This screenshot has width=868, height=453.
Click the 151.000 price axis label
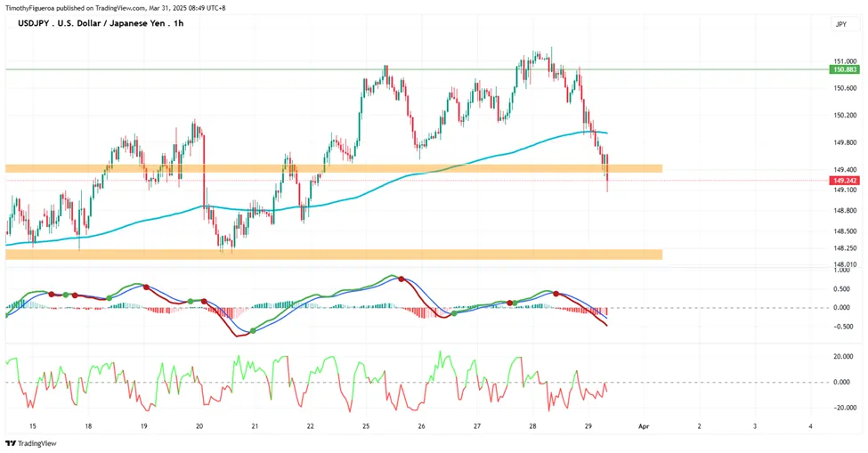pyautogui.click(x=846, y=61)
